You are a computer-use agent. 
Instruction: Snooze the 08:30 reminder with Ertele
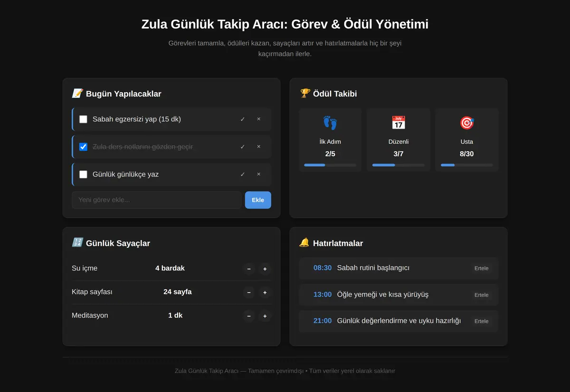click(481, 268)
